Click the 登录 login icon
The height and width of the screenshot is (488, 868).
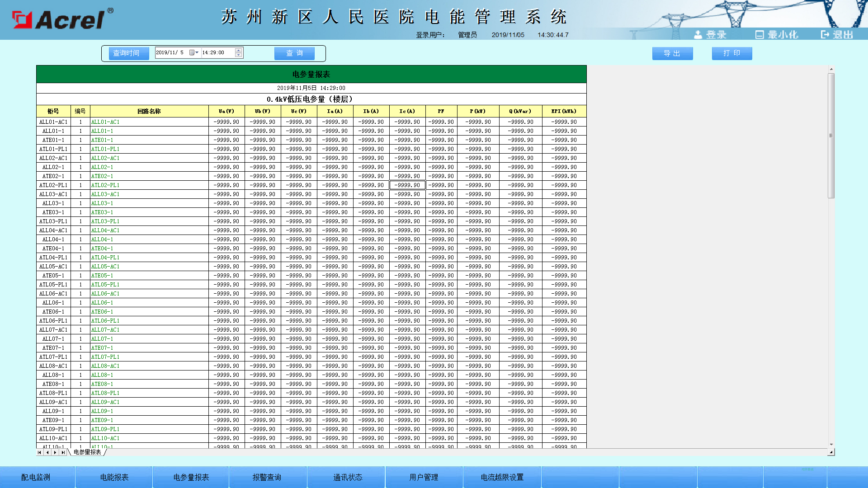710,34
